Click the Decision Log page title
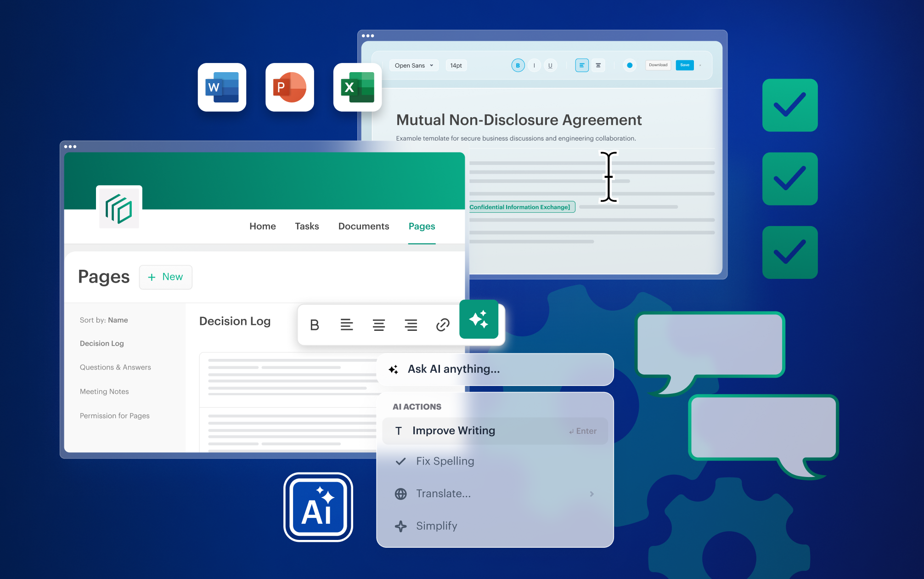 pyautogui.click(x=235, y=321)
